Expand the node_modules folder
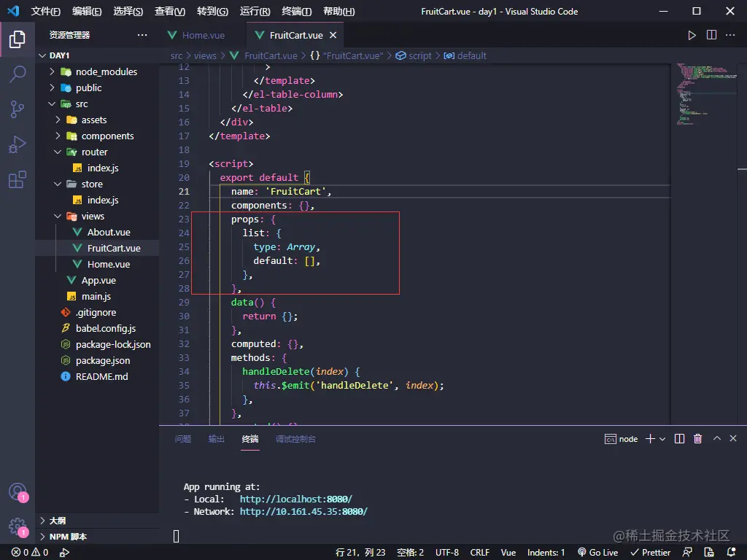Image resolution: width=747 pixels, height=560 pixels. coord(106,71)
